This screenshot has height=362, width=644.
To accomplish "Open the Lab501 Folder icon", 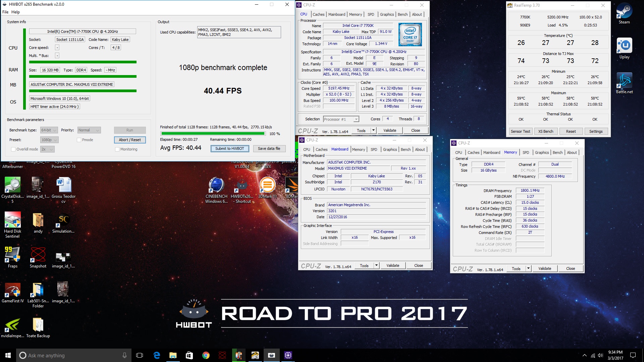I will (38, 294).
